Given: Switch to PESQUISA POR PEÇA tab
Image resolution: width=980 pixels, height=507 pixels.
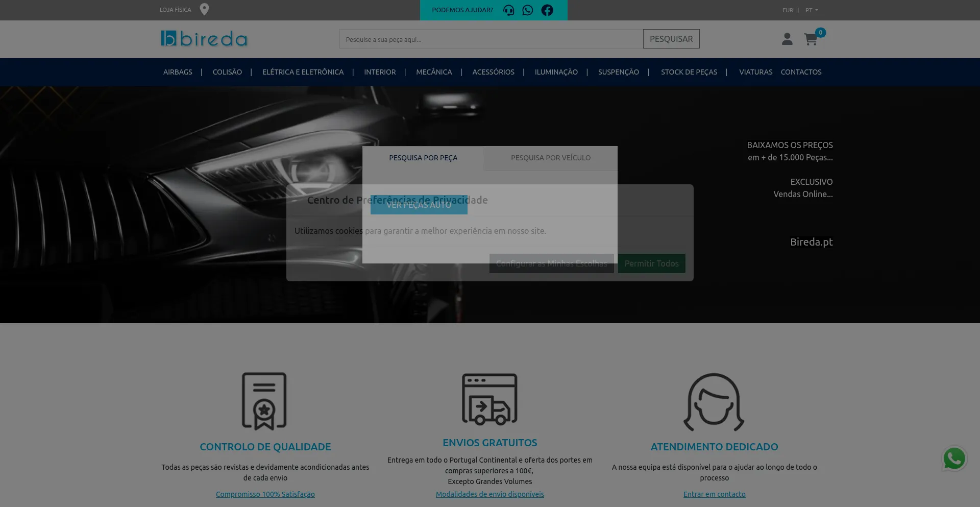Looking at the screenshot, I should click(423, 158).
